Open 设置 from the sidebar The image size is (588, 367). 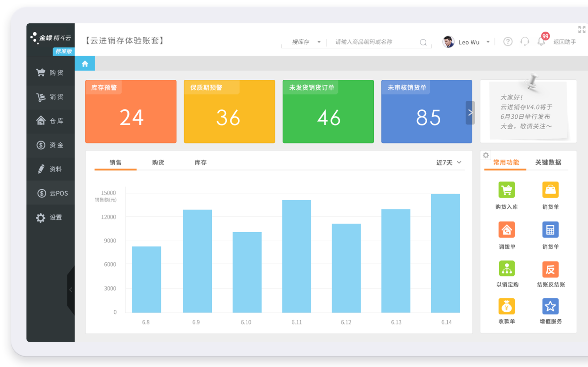[50, 217]
